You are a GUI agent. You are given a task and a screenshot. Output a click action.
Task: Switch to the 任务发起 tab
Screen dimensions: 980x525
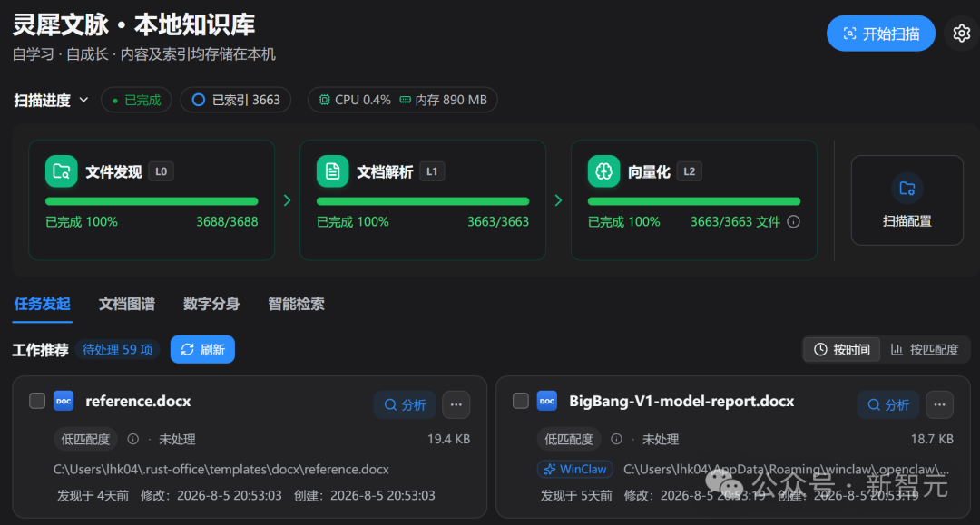[42, 304]
